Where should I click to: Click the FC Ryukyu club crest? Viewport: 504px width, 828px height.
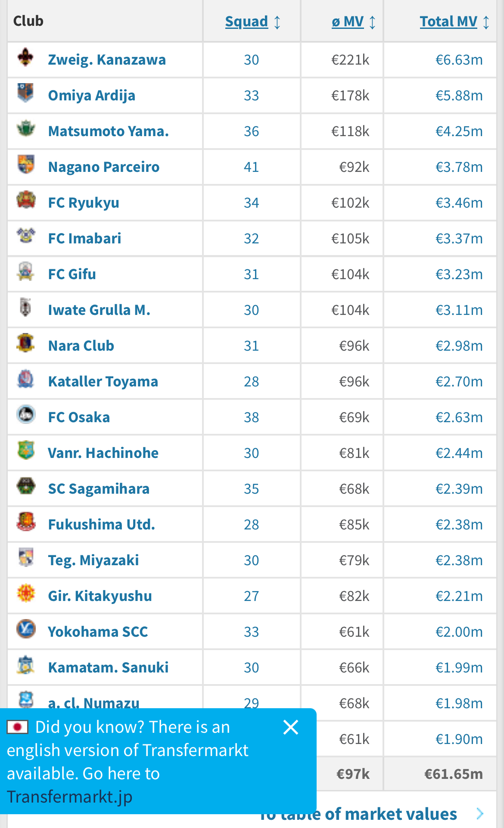pyautogui.click(x=26, y=200)
